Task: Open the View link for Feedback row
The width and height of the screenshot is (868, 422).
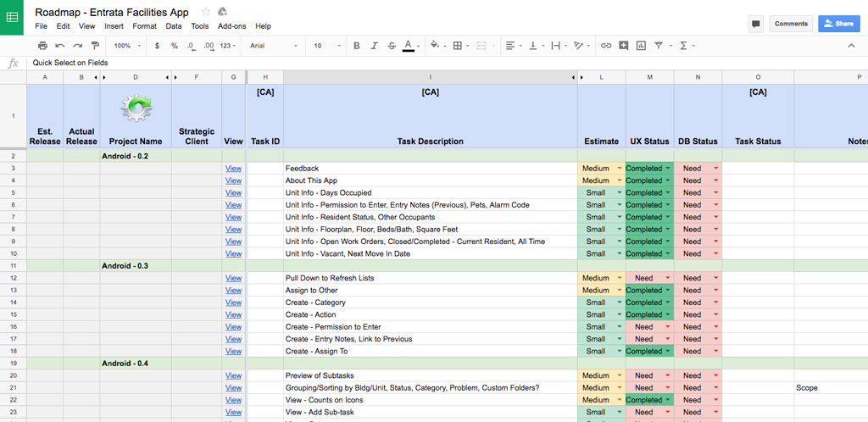Action: 234,168
